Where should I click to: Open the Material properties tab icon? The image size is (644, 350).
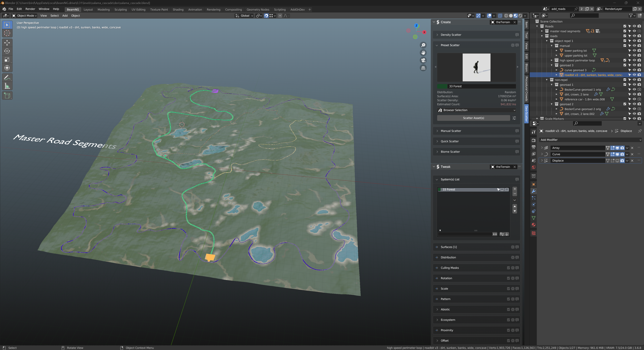click(533, 225)
